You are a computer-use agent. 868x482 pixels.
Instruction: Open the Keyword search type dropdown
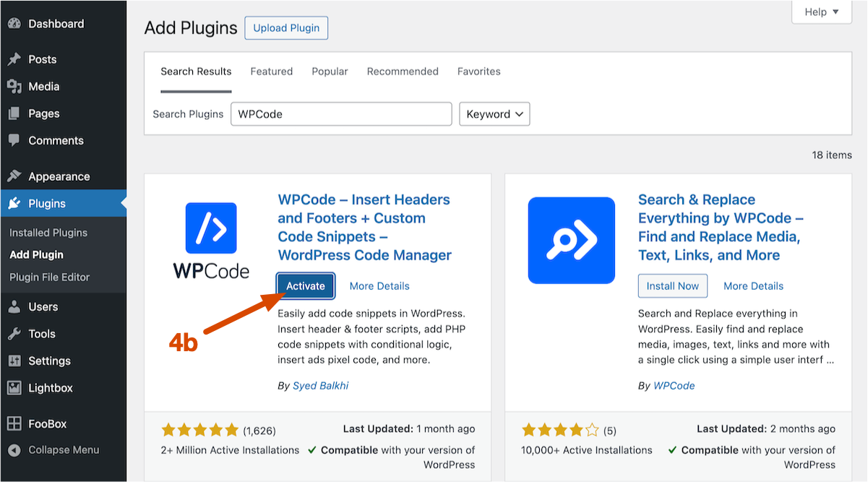tap(494, 114)
